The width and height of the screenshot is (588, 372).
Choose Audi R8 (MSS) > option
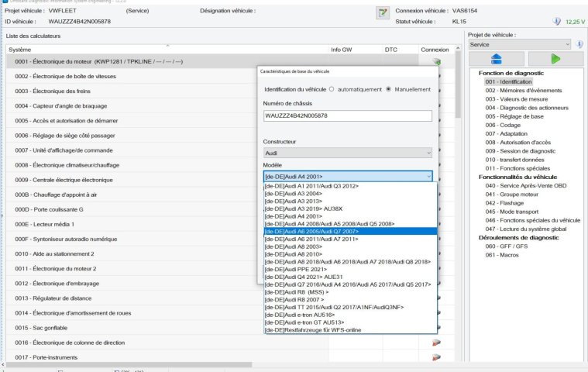(351, 292)
